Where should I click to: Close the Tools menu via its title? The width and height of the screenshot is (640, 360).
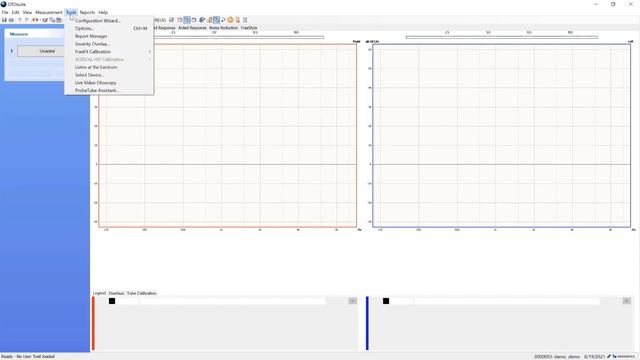(71, 12)
